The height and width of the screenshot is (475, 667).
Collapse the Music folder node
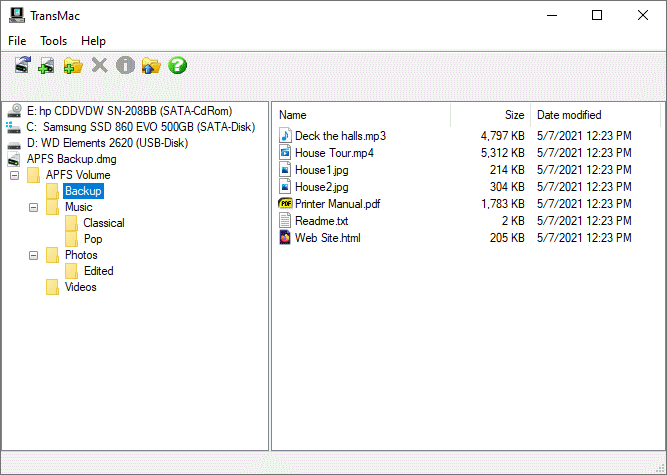pyautogui.click(x=34, y=207)
